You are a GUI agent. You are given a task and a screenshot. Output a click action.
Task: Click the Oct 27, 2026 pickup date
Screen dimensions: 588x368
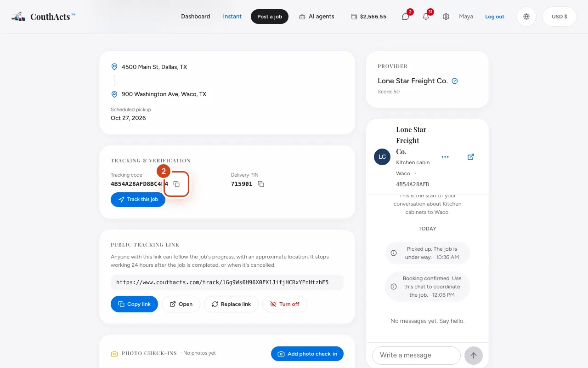(128, 118)
